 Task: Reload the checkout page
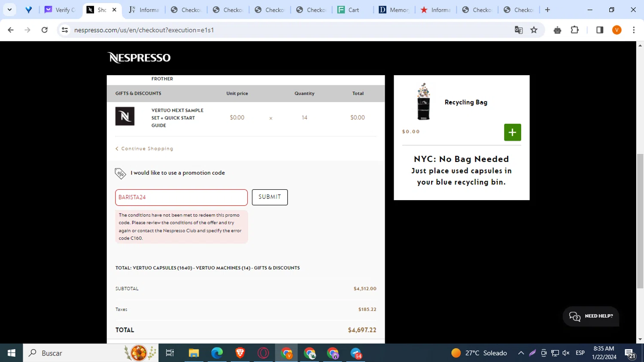(45, 30)
